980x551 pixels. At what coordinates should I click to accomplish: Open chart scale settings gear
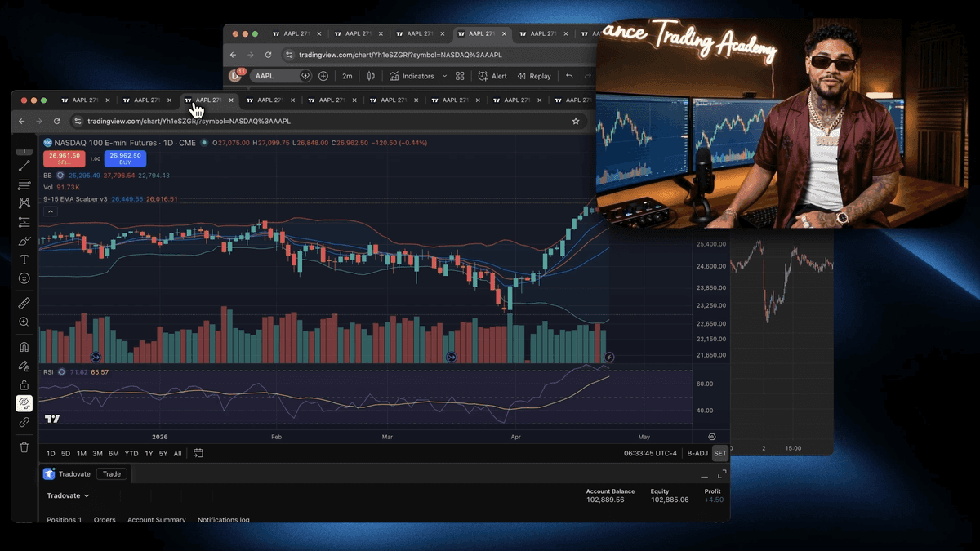[x=712, y=437]
